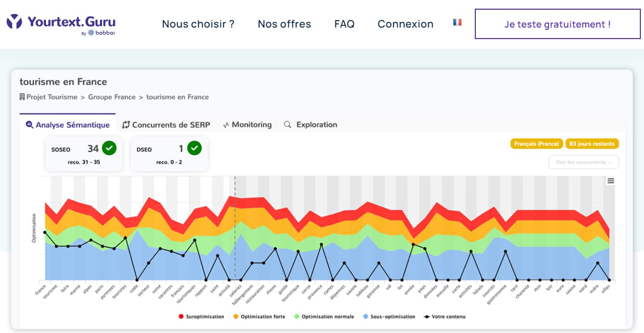Click the x-axis label 'indre'
Viewport: 644px width, 333px height.
[x=594, y=289]
